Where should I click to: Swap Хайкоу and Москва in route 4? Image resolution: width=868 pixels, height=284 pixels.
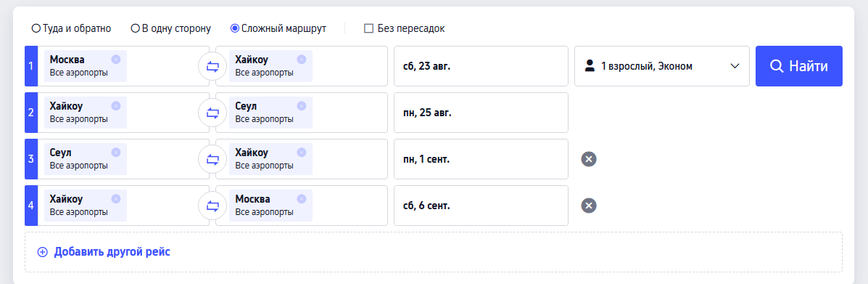[x=212, y=206]
